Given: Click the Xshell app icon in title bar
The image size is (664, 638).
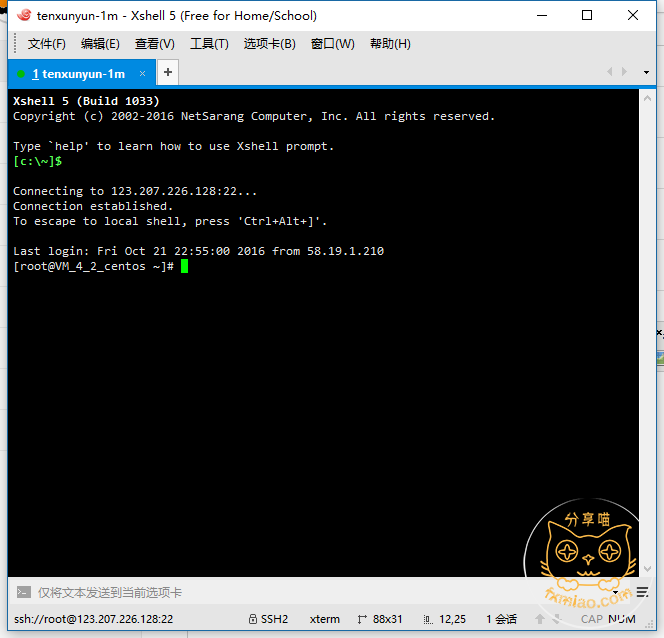Looking at the screenshot, I should (x=24, y=16).
